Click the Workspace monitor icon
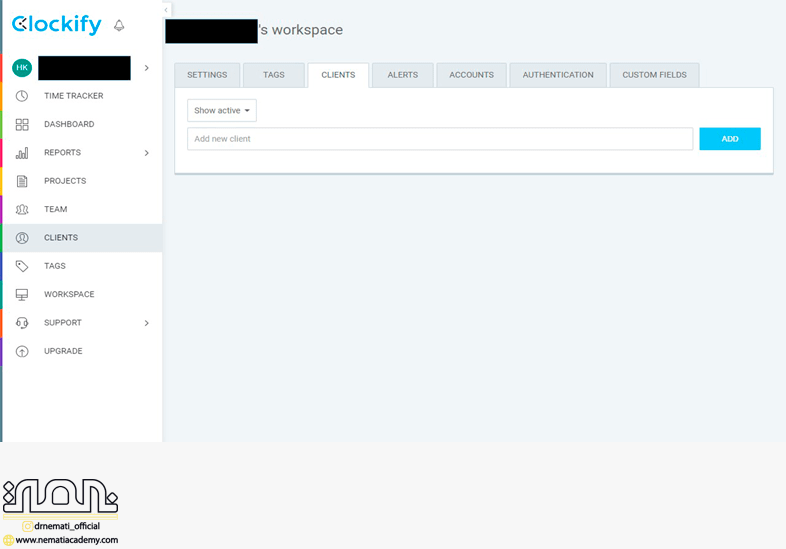This screenshot has width=786, height=549. coord(22,294)
